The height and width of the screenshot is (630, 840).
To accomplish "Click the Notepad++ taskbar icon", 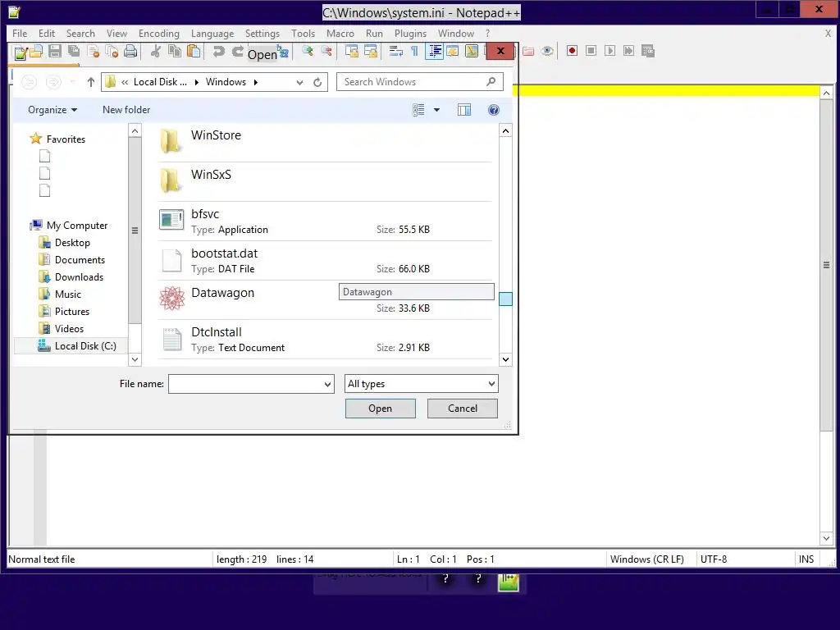I will click(x=509, y=582).
